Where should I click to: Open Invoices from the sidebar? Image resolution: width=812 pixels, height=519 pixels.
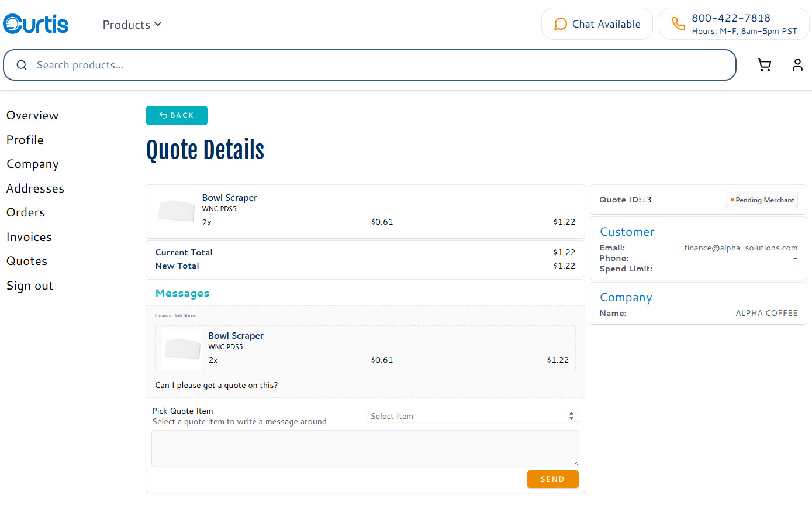tap(29, 237)
